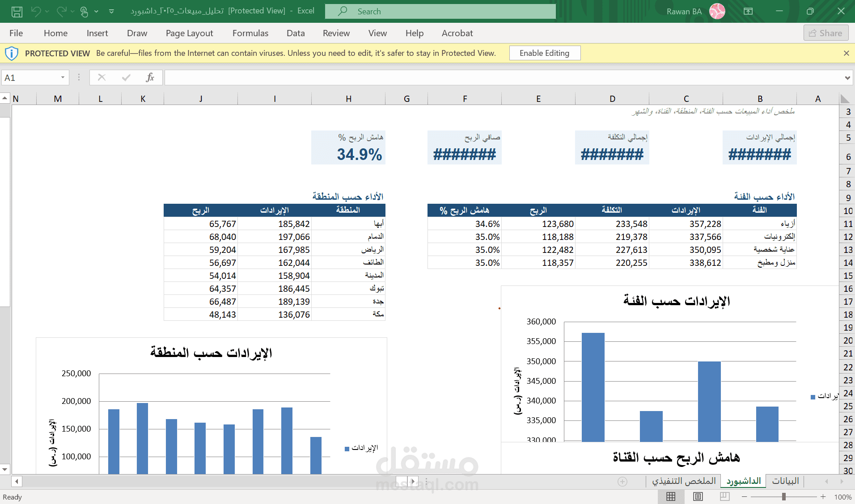
Task: Switch to الداشبورد sheet tab
Action: (743, 481)
